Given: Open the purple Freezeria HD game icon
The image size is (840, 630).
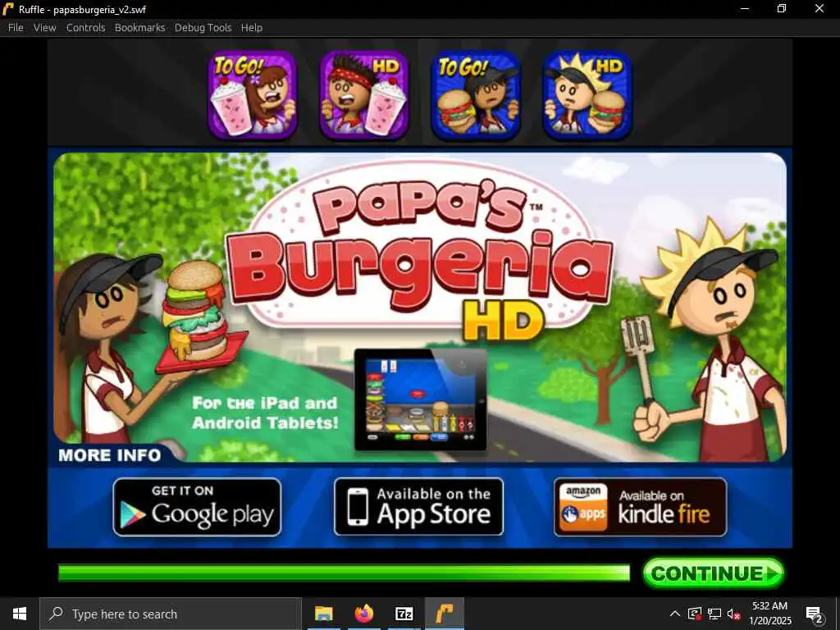Looking at the screenshot, I should [364, 95].
